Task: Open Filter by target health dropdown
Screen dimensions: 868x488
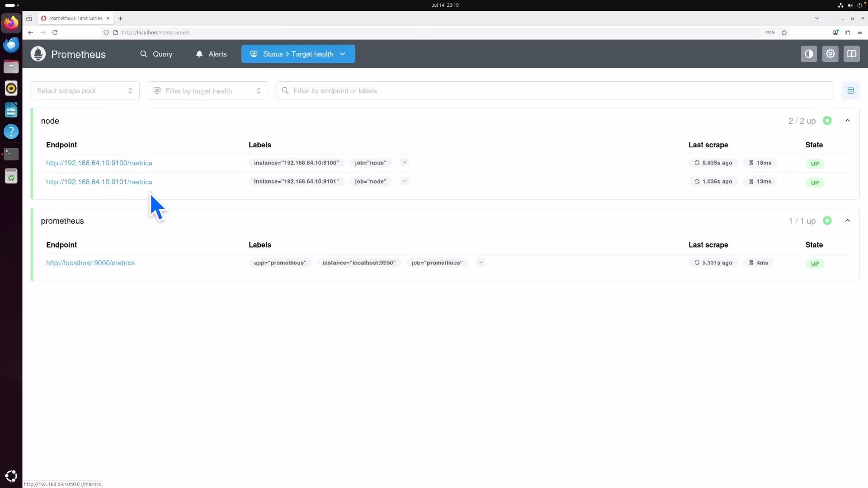Action: click(208, 90)
